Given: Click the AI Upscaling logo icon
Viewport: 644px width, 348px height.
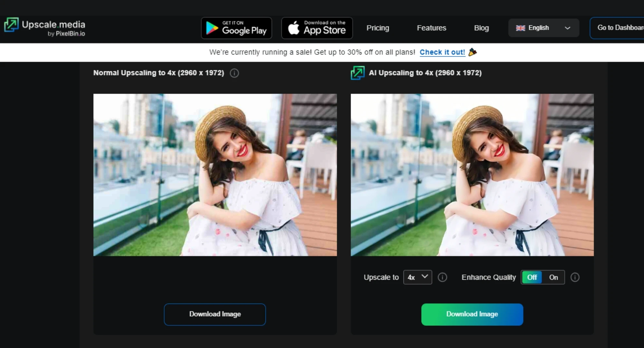Looking at the screenshot, I should pos(357,73).
